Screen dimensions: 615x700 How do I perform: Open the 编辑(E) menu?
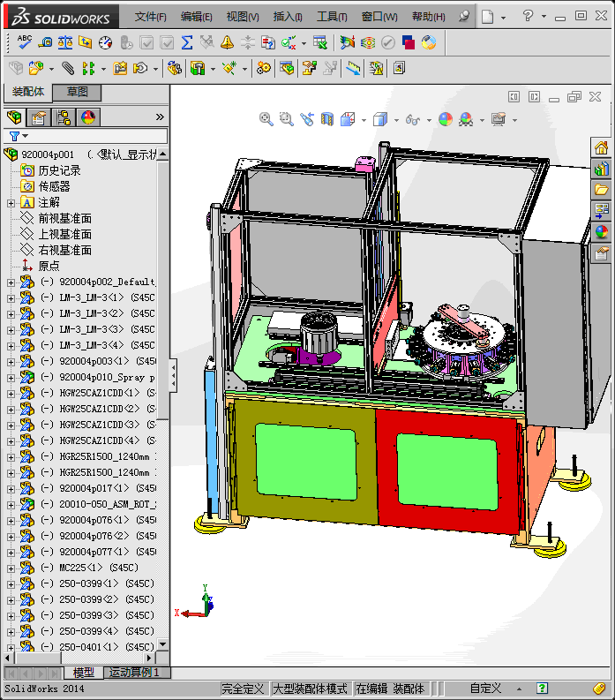197,17
